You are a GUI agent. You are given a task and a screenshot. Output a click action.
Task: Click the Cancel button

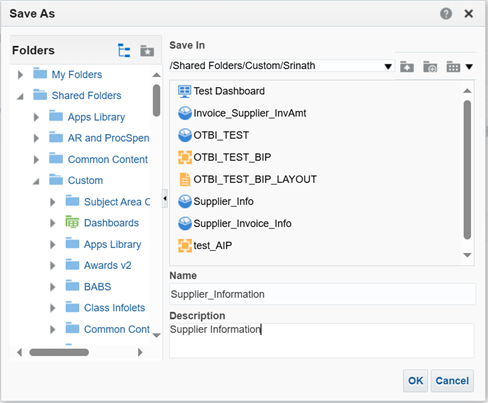[x=452, y=381]
